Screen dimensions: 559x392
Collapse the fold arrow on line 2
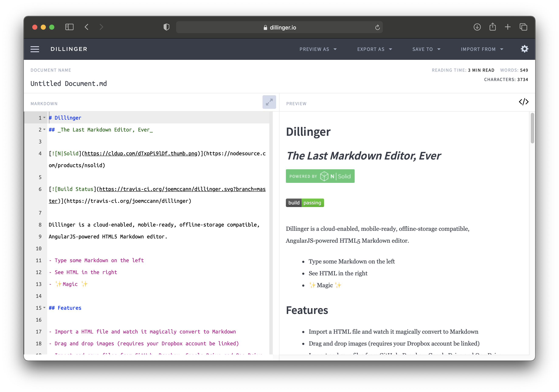[44, 129]
